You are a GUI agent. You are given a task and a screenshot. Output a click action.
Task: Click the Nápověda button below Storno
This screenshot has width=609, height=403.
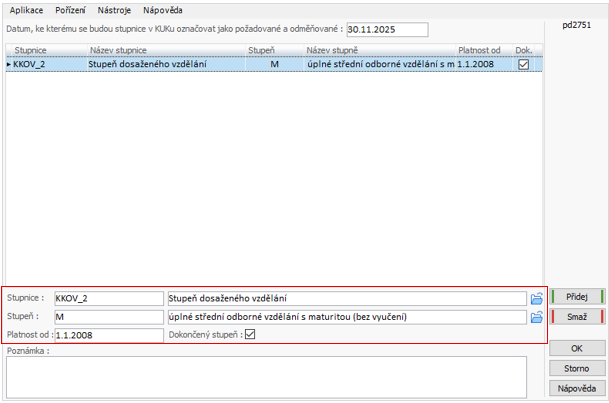click(577, 387)
